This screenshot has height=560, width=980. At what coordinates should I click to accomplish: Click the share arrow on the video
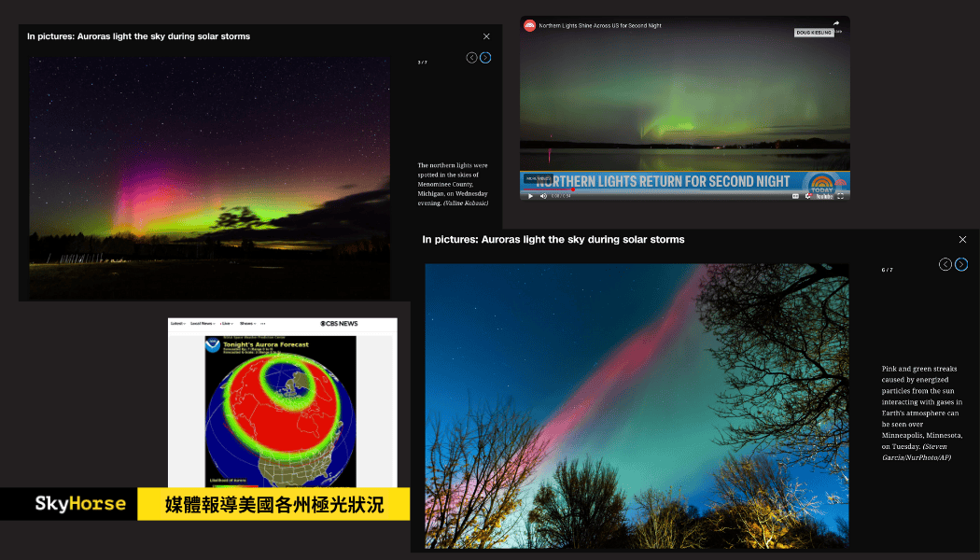click(x=835, y=24)
